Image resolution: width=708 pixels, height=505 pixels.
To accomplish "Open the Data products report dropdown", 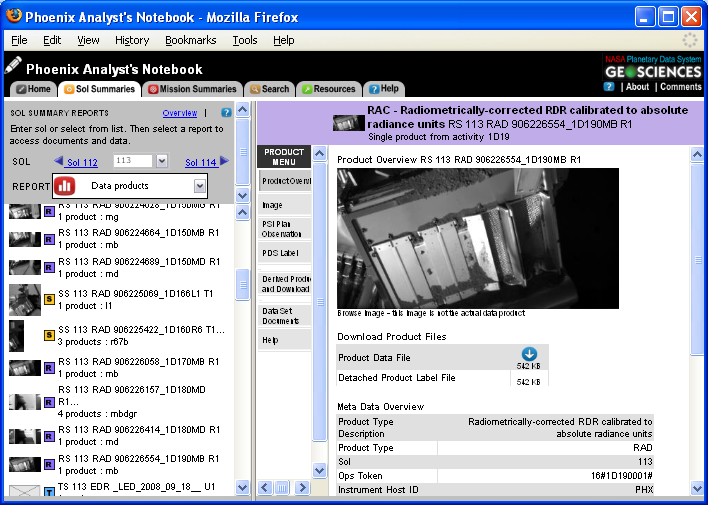I will point(200,186).
